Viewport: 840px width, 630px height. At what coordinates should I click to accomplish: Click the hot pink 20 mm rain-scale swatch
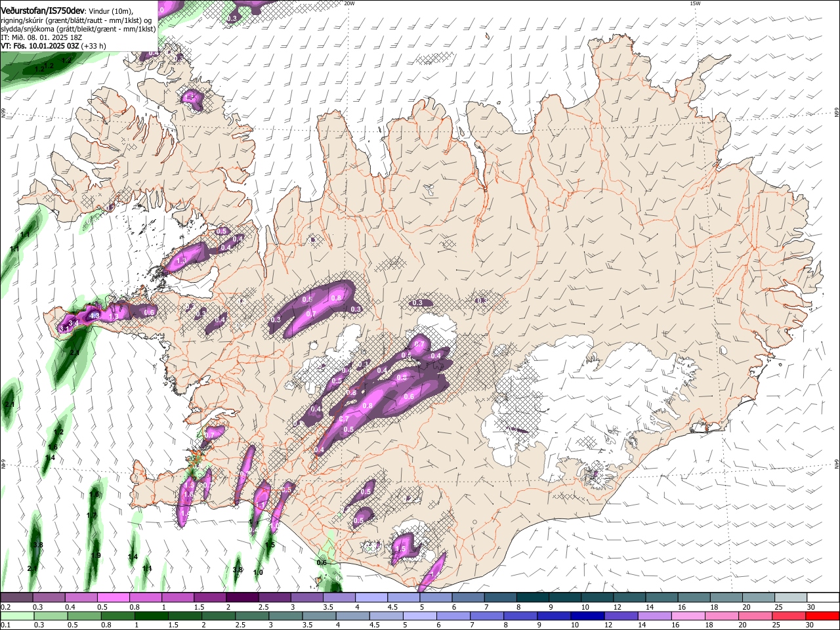(x=755, y=616)
